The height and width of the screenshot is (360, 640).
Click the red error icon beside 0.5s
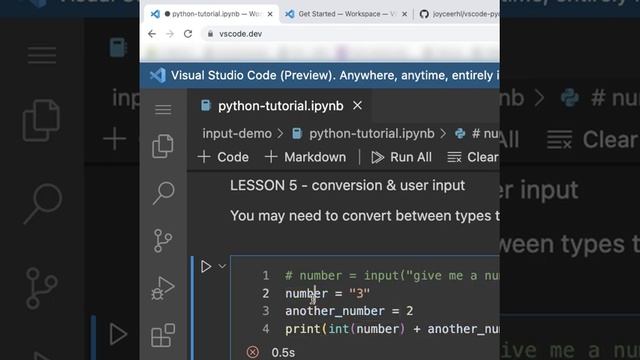click(x=253, y=352)
